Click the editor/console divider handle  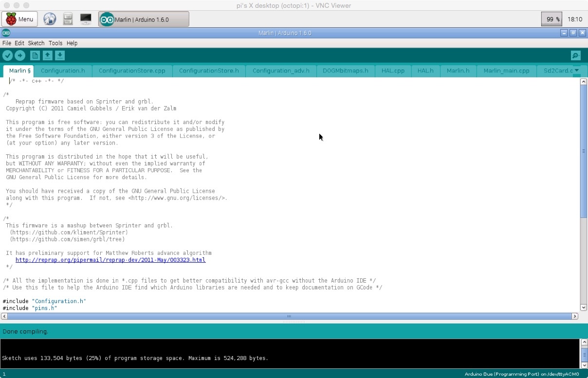(294, 322)
